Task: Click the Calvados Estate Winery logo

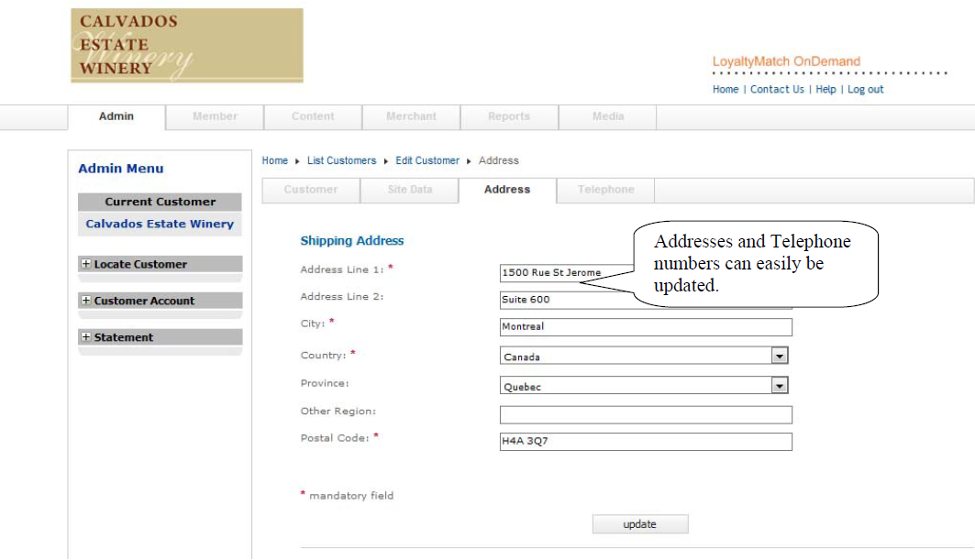Action: coord(184,46)
